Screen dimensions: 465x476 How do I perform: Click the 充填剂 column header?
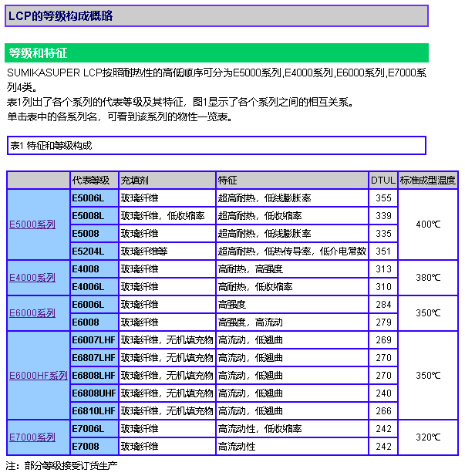(x=167, y=181)
